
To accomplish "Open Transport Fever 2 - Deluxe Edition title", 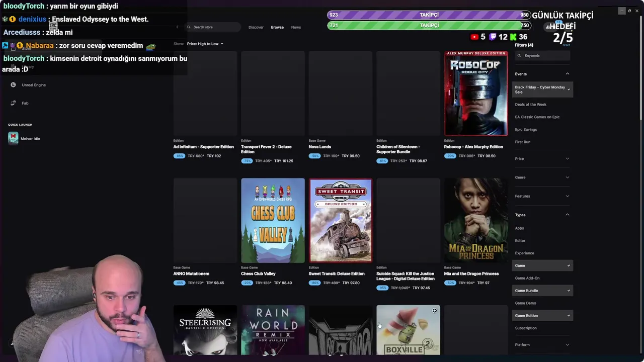I will click(266, 149).
